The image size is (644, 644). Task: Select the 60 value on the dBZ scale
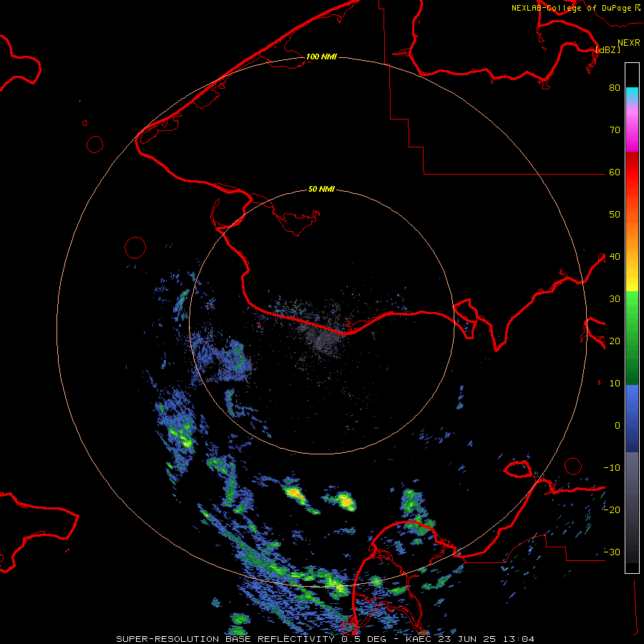615,172
